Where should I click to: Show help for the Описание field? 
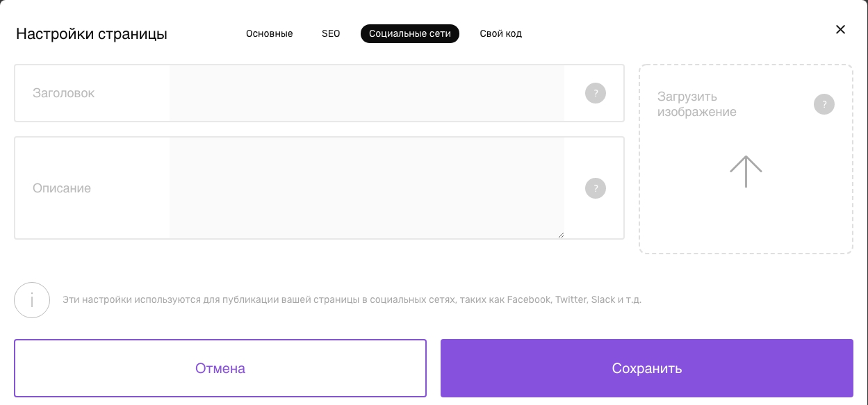click(x=596, y=188)
